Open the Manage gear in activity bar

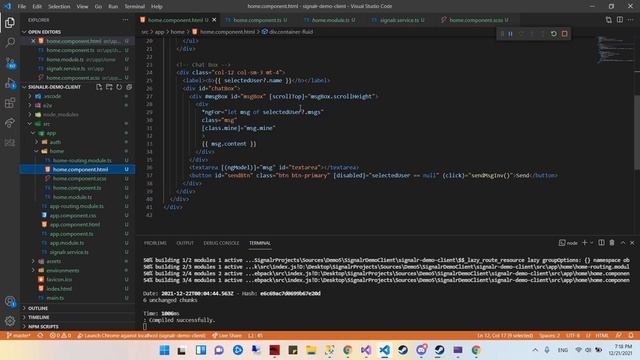pyautogui.click(x=10, y=321)
